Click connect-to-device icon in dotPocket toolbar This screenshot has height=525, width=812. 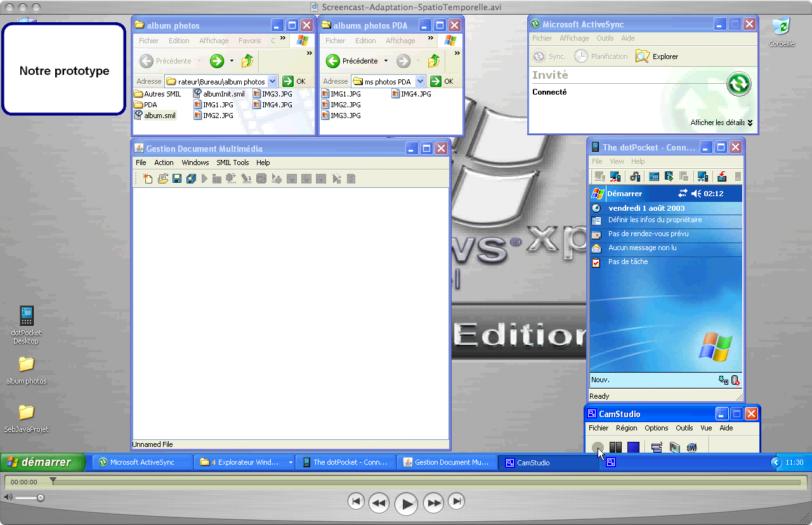coord(615,176)
